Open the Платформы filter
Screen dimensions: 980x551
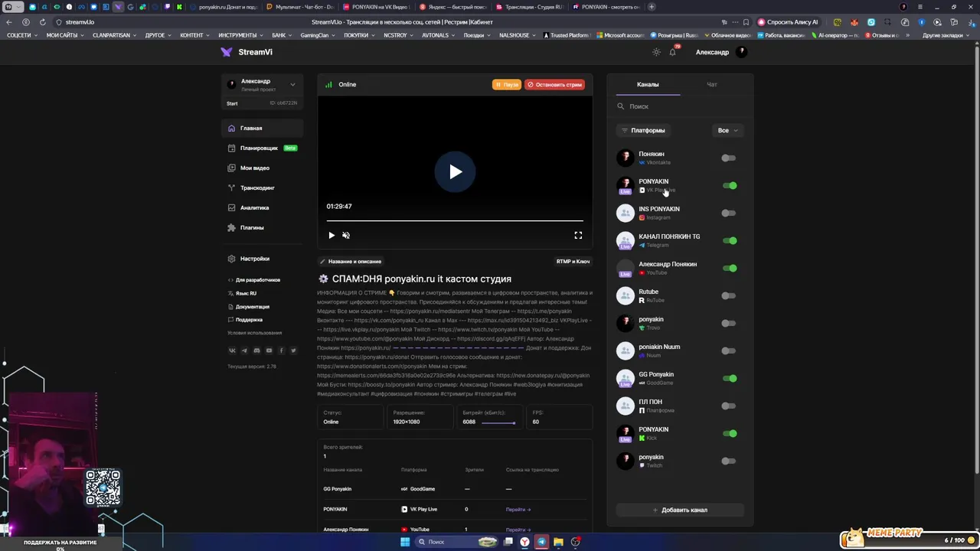coord(643,131)
